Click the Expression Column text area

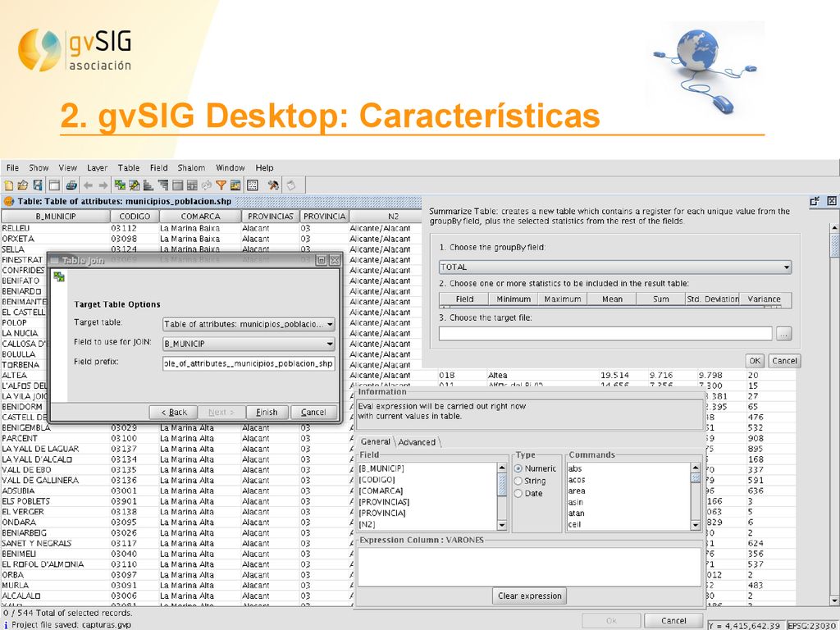pos(529,567)
